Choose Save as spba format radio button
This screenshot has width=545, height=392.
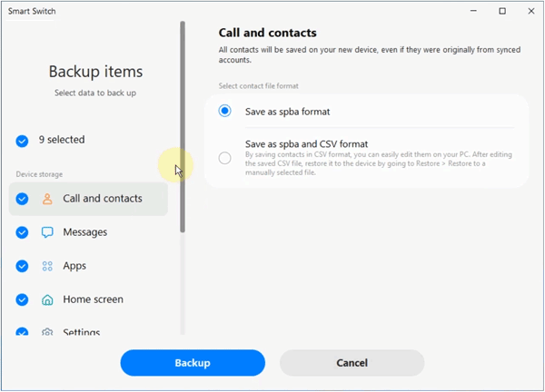[x=225, y=112]
